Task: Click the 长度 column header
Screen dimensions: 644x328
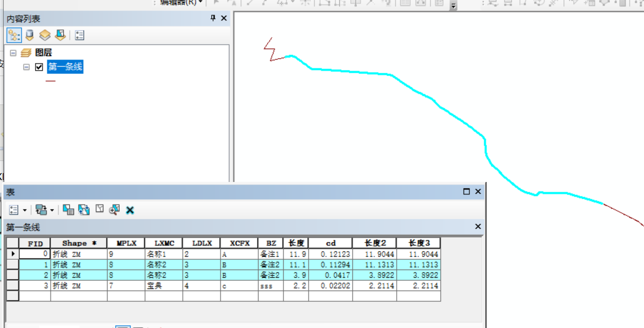Action: coord(296,243)
